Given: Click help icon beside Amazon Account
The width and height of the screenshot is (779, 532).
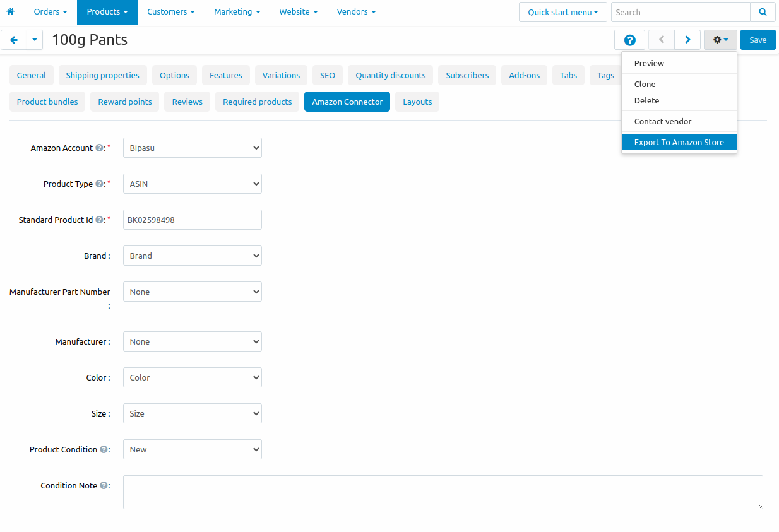Looking at the screenshot, I should (99, 148).
